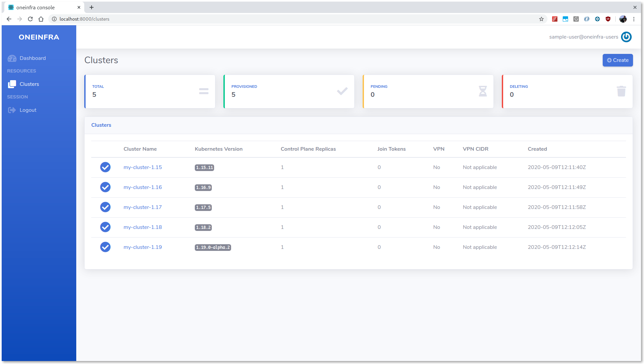Click the ONEINFRA logo heading

[x=39, y=37]
